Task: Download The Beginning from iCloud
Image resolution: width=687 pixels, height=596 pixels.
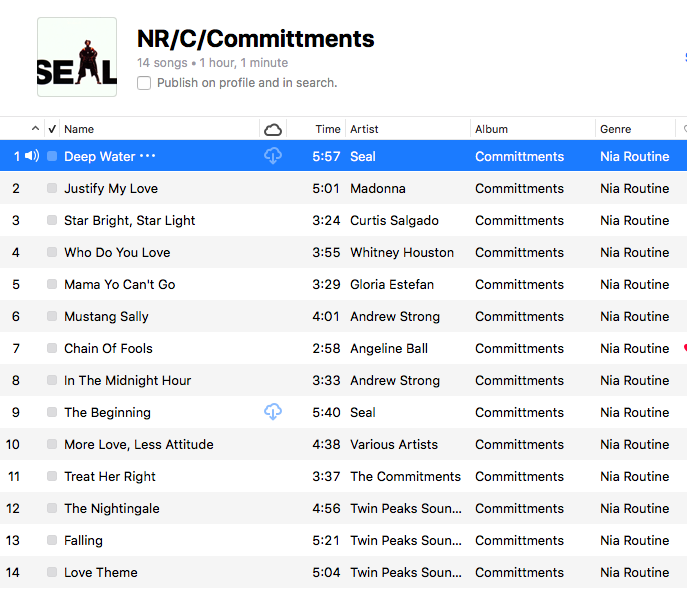Action: pos(273,412)
